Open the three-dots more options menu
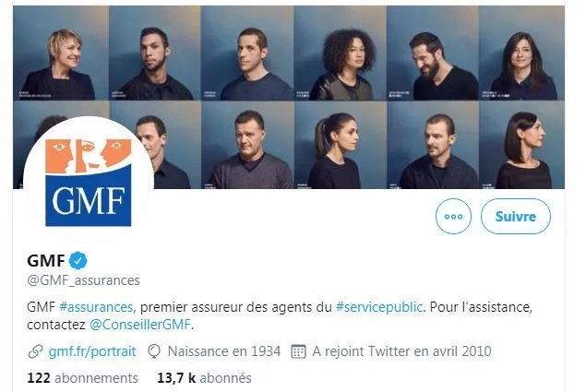Viewport: 586px width, 392px height. [453, 217]
